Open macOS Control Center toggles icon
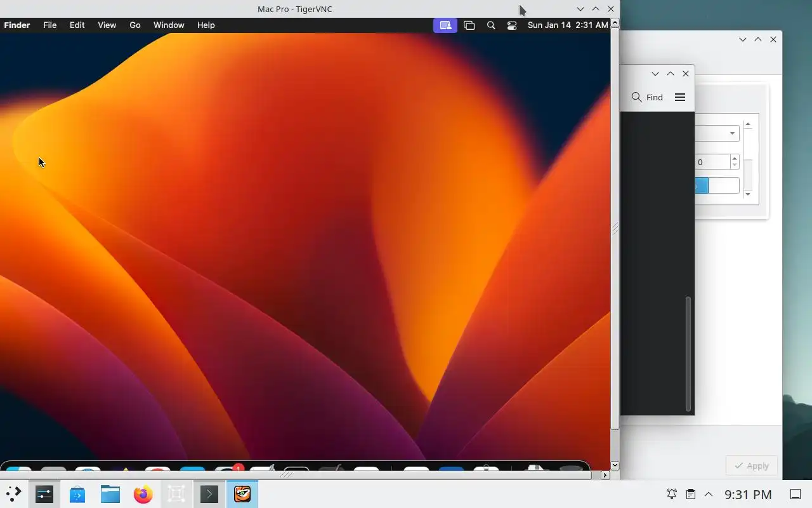 512,25
